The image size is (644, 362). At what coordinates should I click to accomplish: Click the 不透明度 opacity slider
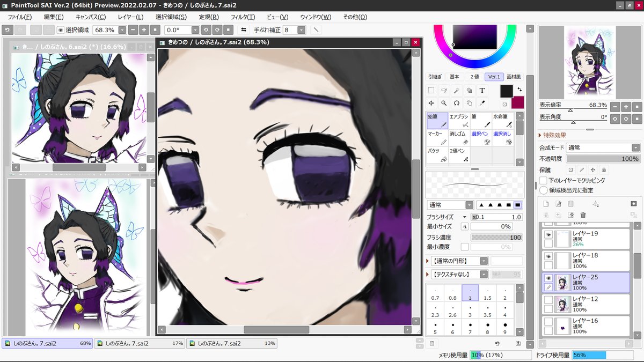click(x=603, y=159)
